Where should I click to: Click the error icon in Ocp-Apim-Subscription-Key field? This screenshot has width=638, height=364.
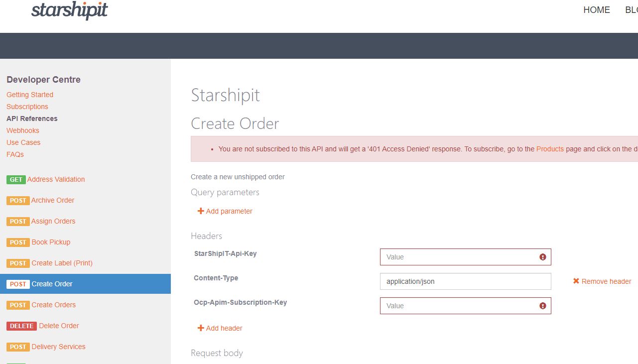(543, 306)
